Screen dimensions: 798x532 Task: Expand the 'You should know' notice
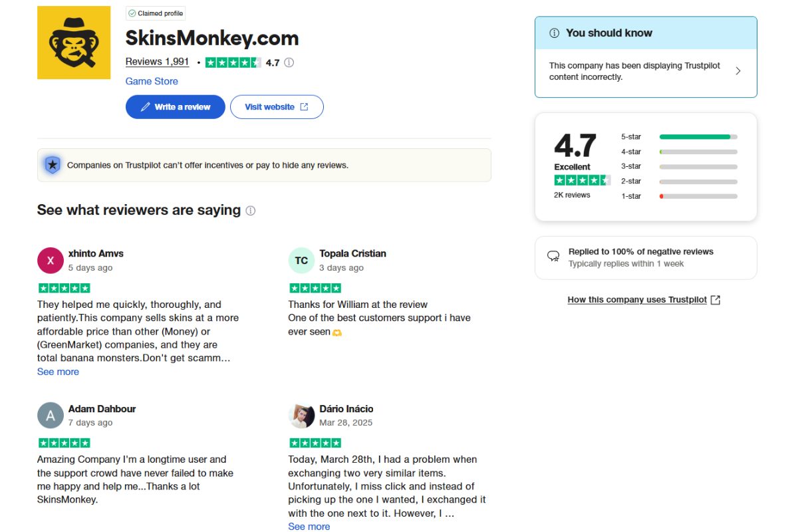tap(737, 70)
